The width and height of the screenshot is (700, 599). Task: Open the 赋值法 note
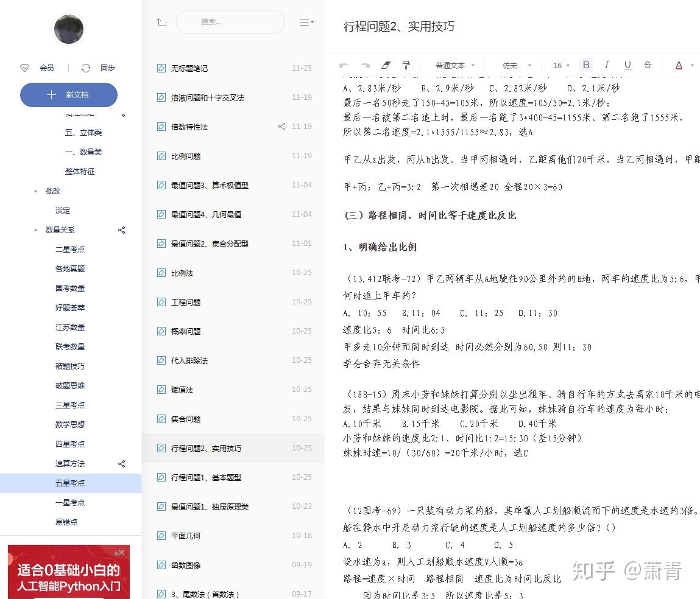[233, 390]
